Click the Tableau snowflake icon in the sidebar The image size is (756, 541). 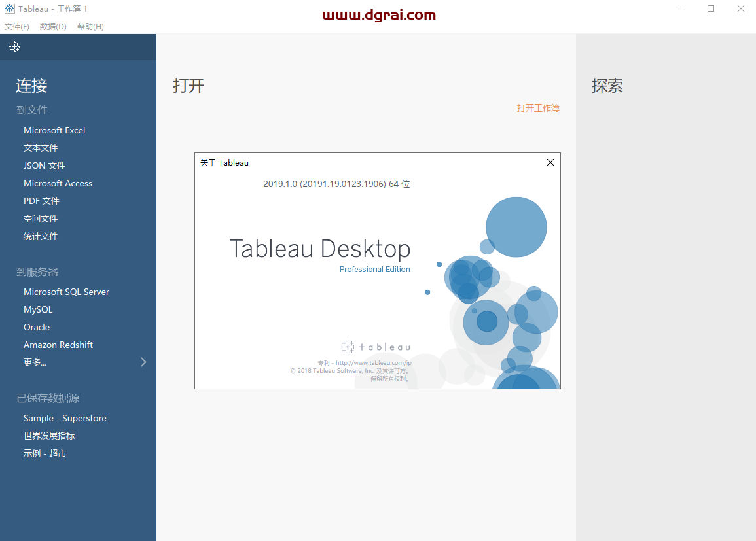click(x=14, y=46)
